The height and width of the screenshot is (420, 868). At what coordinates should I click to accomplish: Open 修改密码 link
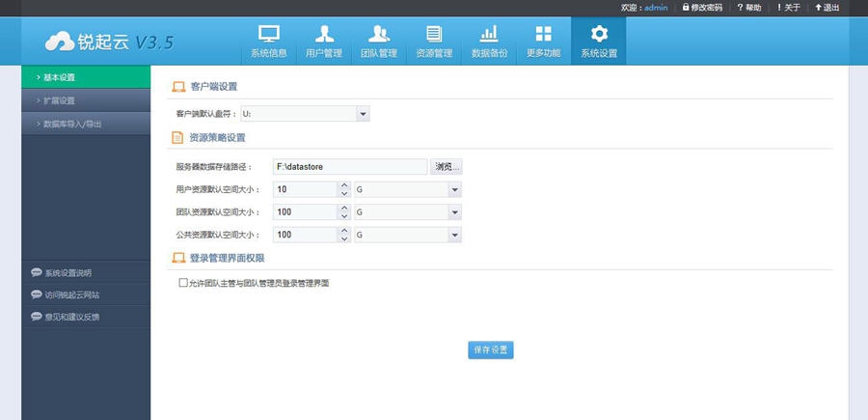click(x=706, y=7)
